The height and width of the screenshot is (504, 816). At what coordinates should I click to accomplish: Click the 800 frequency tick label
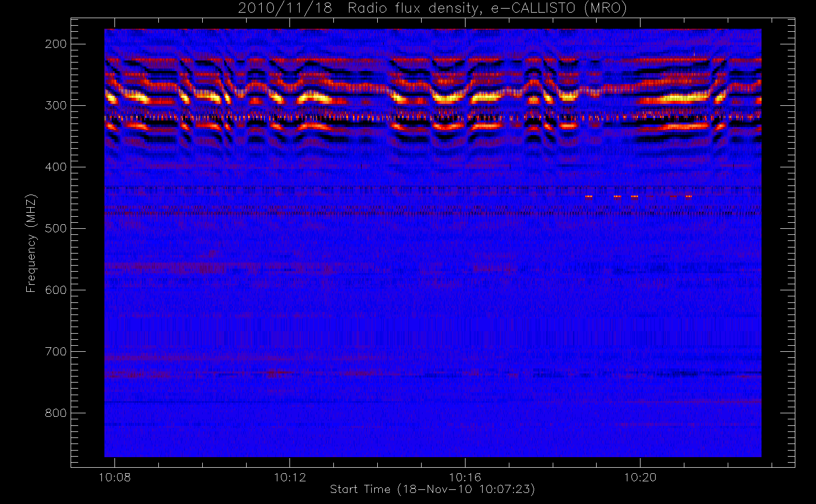56,413
